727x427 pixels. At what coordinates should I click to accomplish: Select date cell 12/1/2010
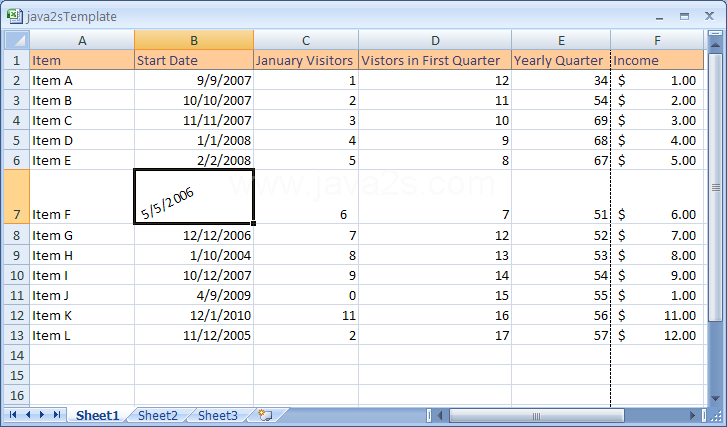[x=194, y=315]
